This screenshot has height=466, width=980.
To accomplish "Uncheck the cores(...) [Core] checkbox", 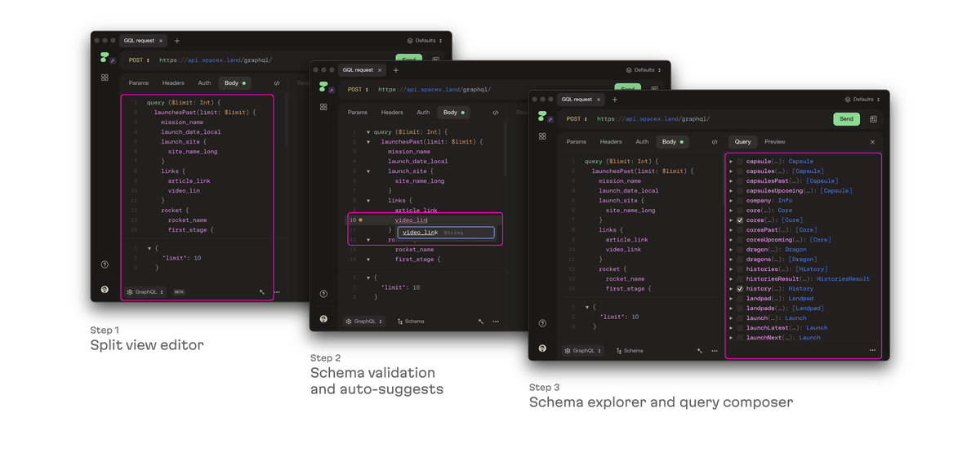I will (740, 220).
